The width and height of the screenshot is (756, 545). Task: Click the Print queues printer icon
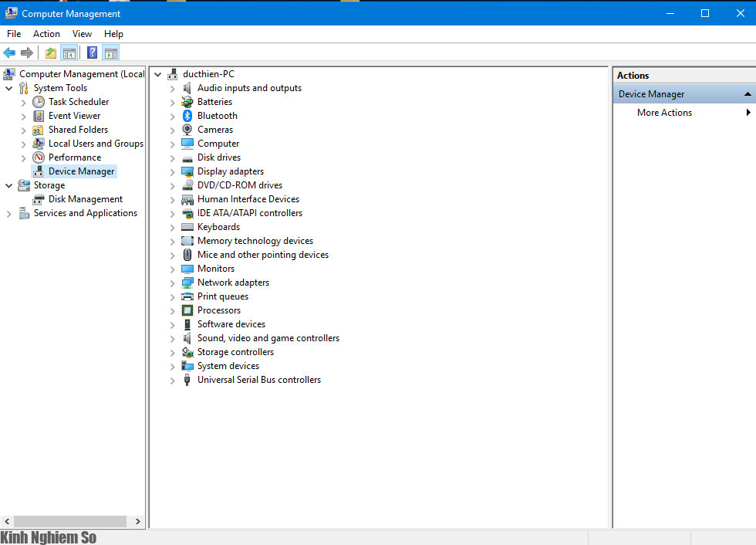tap(187, 296)
